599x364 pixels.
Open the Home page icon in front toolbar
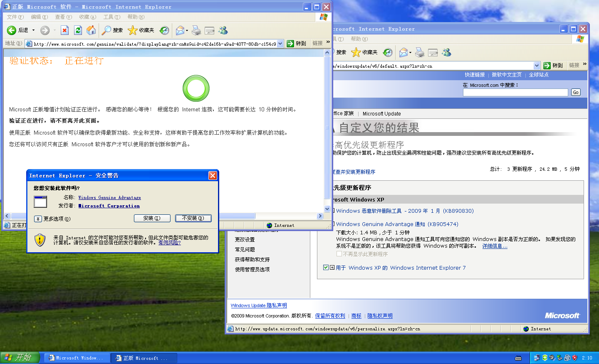91,30
